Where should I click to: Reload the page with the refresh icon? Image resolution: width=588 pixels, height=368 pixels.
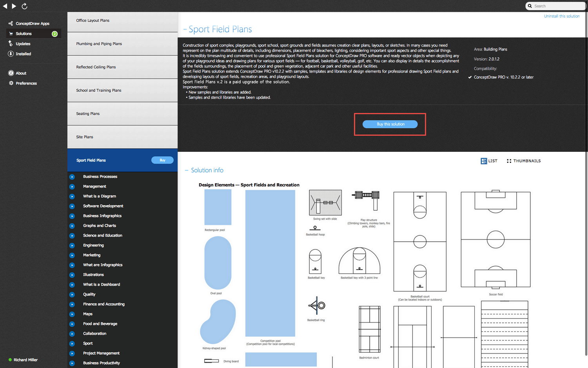coord(24,6)
